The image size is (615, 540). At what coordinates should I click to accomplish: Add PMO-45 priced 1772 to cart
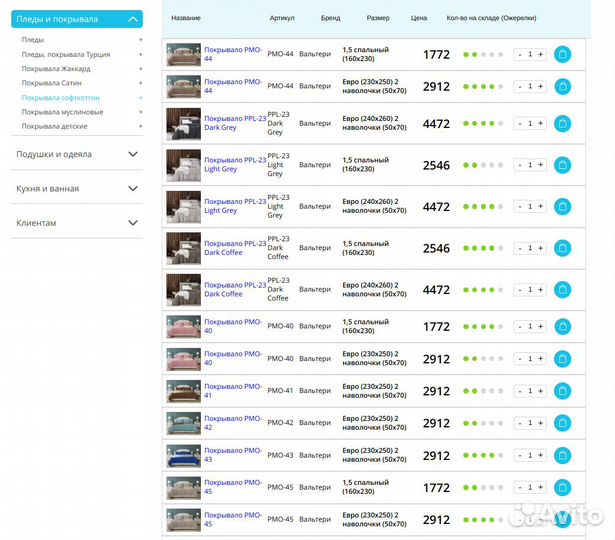click(x=562, y=487)
